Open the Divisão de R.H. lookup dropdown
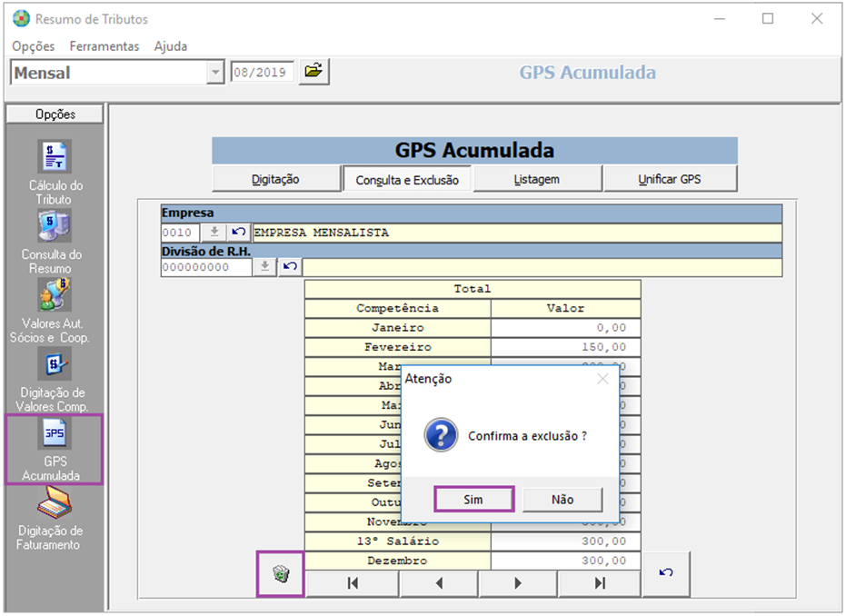846x616 pixels. click(x=265, y=267)
